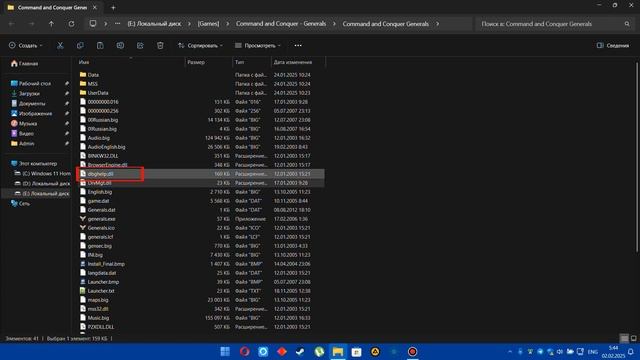The height and width of the screenshot is (360, 640).
Task: Open Видео in sidebar
Action: point(22,133)
